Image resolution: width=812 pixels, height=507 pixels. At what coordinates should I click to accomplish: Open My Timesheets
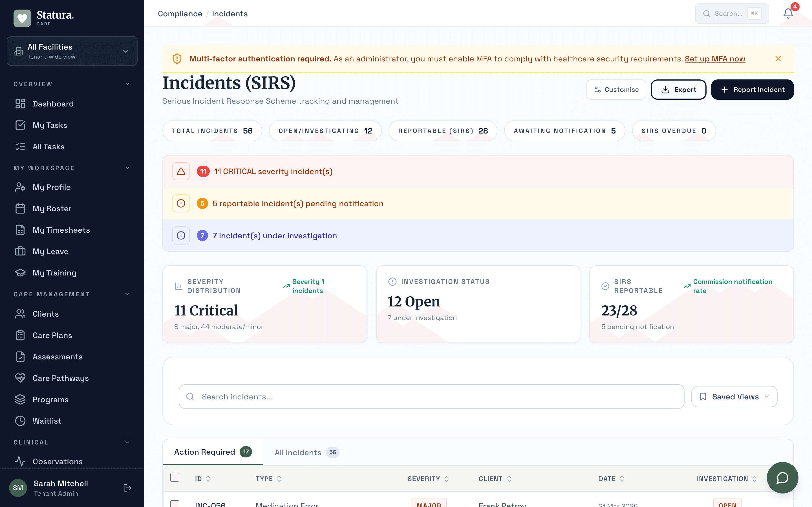[61, 230]
